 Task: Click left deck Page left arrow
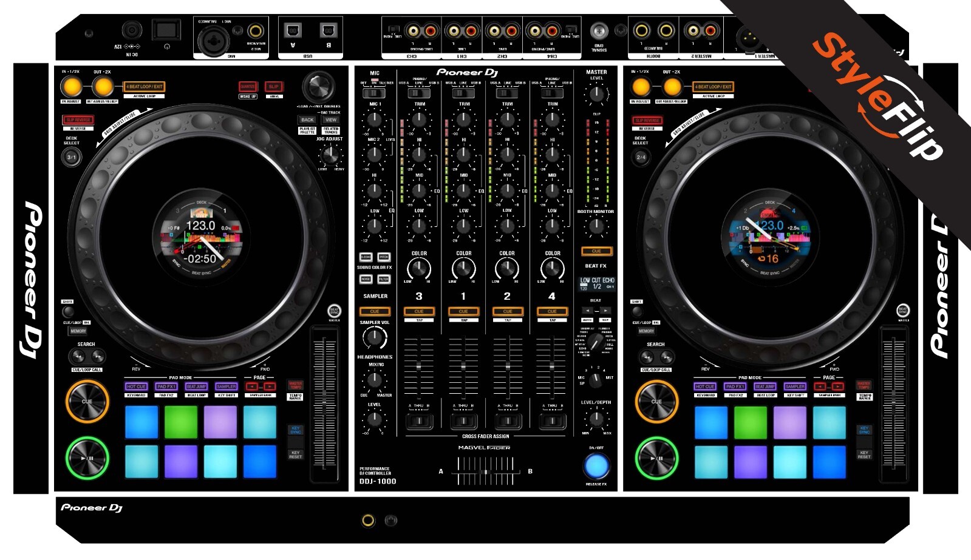pos(251,386)
